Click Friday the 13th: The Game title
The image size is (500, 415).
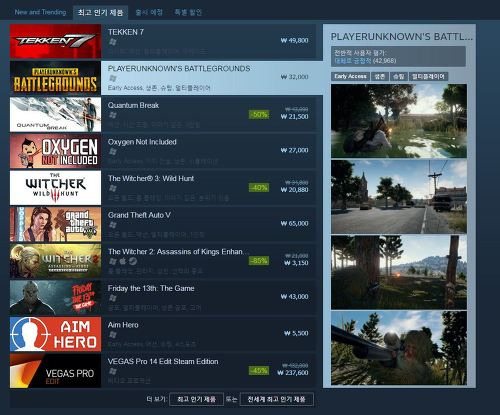tap(151, 288)
